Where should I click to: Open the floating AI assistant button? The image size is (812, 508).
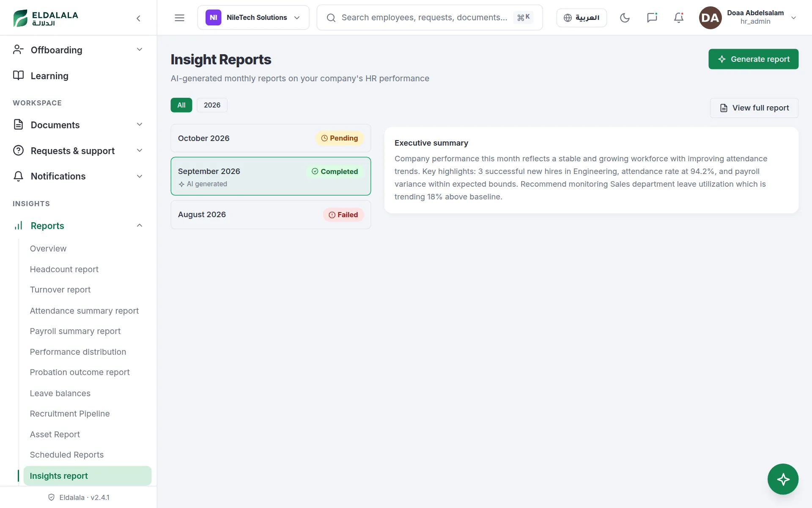tap(783, 479)
